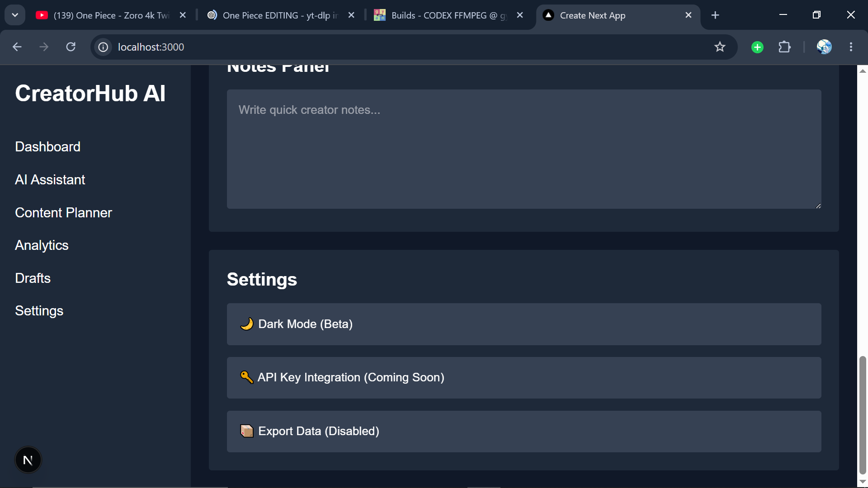
Task: Minimize the browser window
Action: click(x=783, y=15)
